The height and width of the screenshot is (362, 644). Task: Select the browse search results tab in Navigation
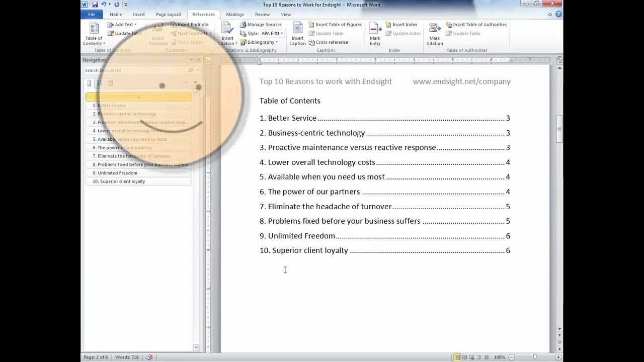tap(110, 83)
